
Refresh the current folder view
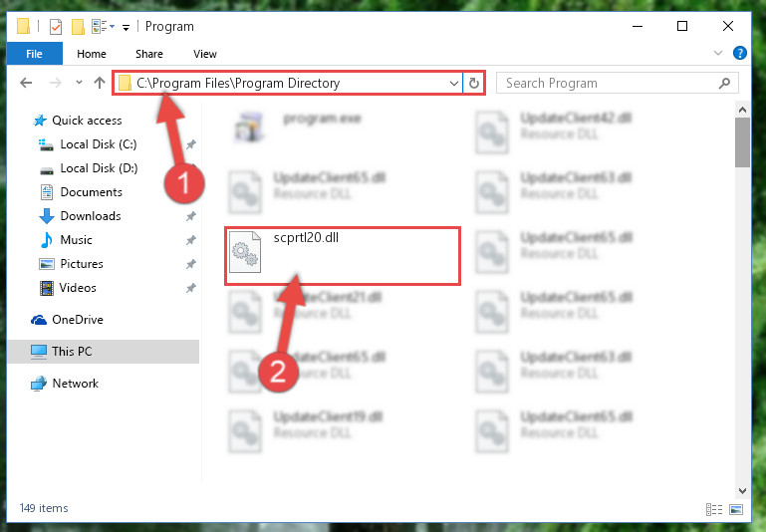pyautogui.click(x=473, y=83)
